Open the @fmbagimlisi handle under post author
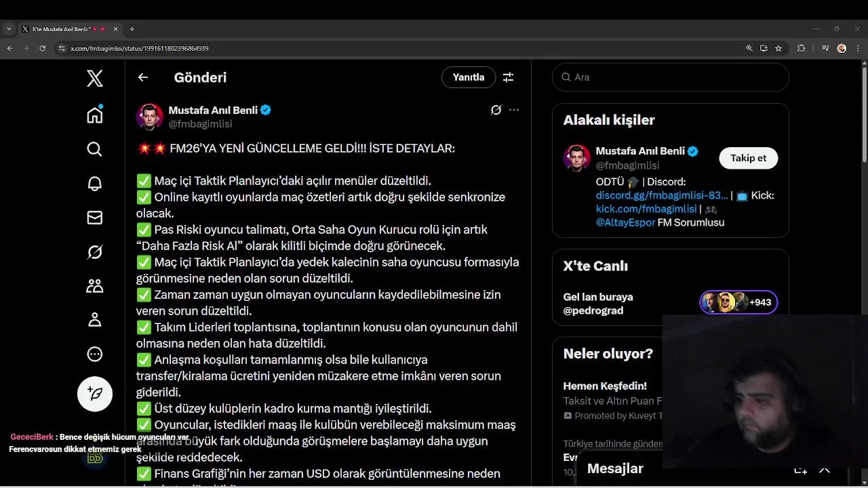868x488 pixels. (200, 124)
